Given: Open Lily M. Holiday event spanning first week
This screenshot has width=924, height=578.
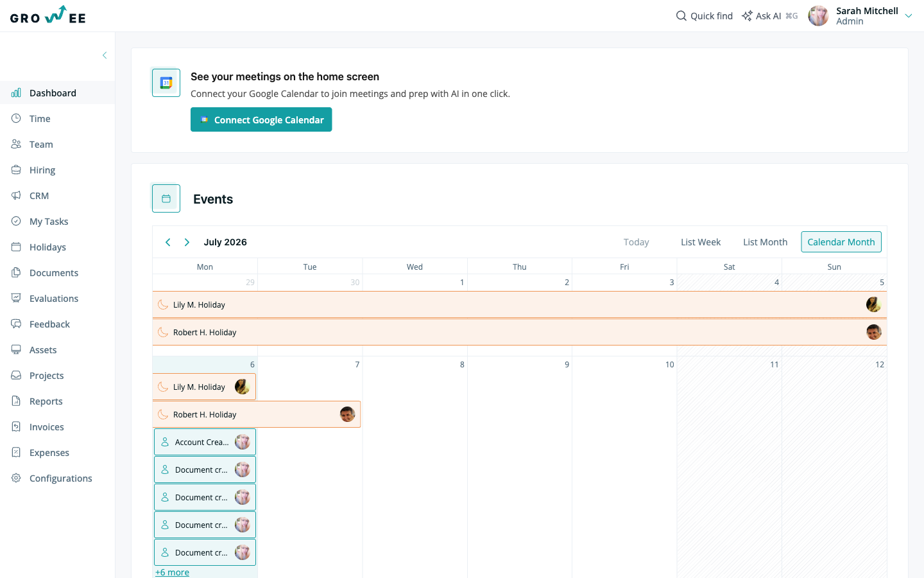Looking at the screenshot, I should point(520,304).
